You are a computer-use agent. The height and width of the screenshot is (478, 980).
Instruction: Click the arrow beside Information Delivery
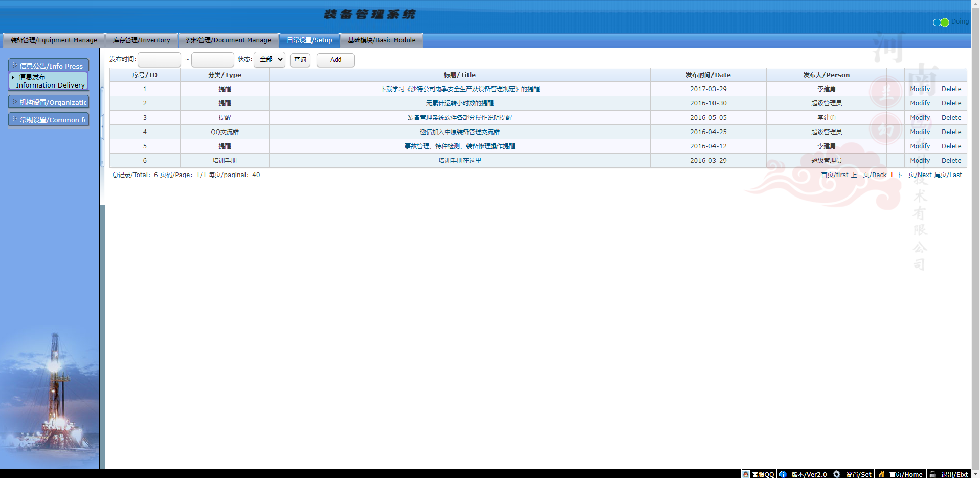tap(13, 77)
